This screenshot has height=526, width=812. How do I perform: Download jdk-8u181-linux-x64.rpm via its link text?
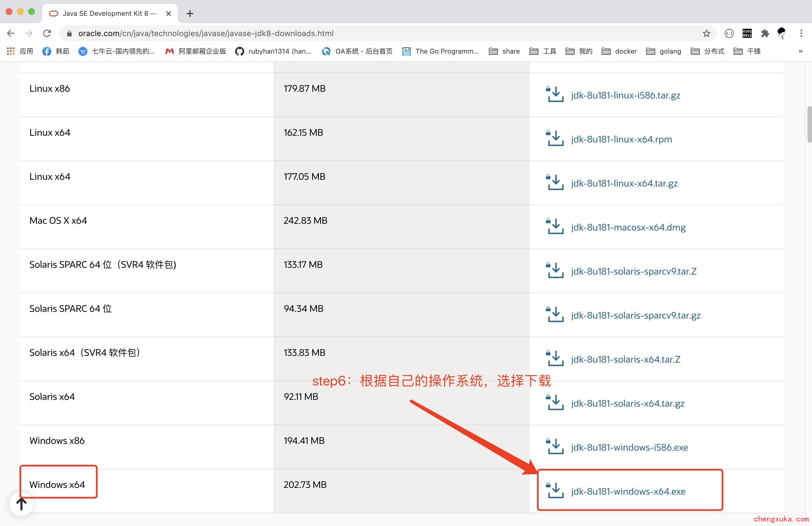click(x=621, y=139)
